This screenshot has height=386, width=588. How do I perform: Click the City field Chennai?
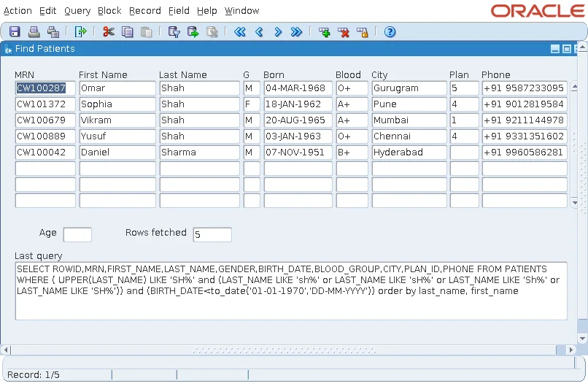click(x=409, y=136)
